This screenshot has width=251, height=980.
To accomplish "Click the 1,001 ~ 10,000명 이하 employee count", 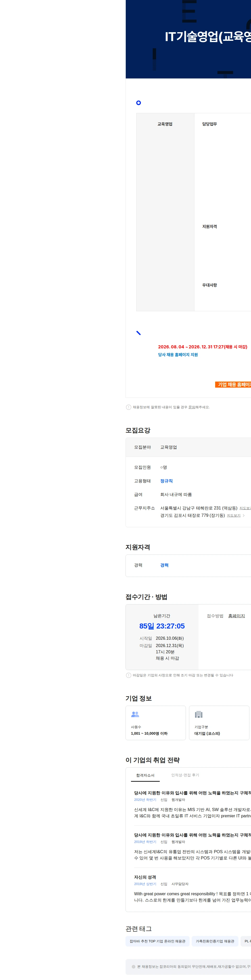I will (x=149, y=733).
